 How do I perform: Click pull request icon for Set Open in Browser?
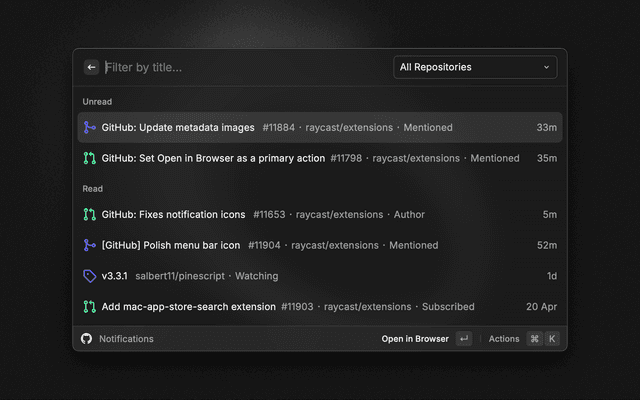click(89, 158)
